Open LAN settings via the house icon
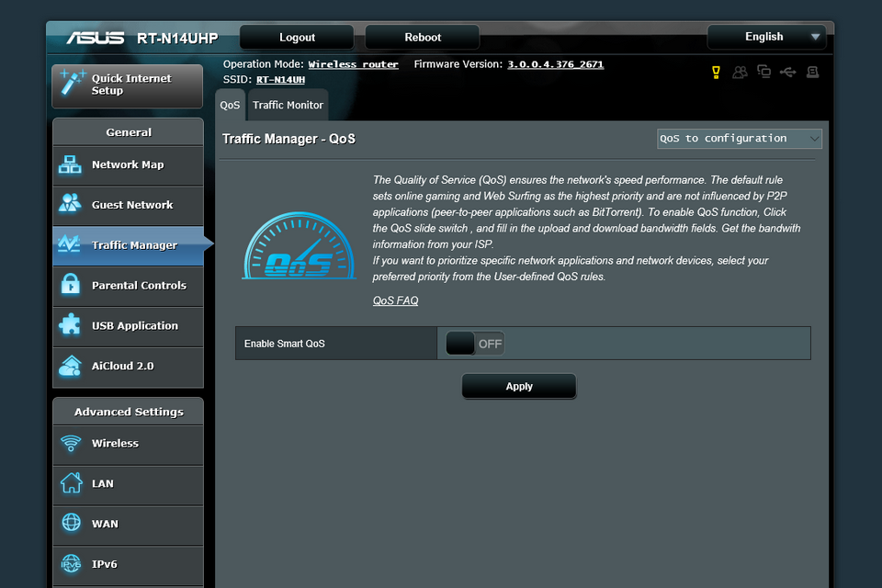Screen dimensions: 882x588 72,482
